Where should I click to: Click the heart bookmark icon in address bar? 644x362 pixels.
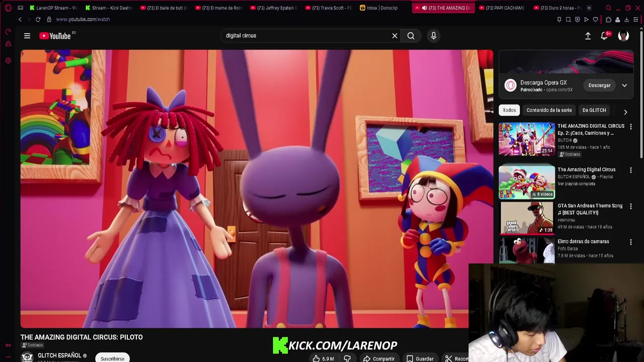[596, 20]
